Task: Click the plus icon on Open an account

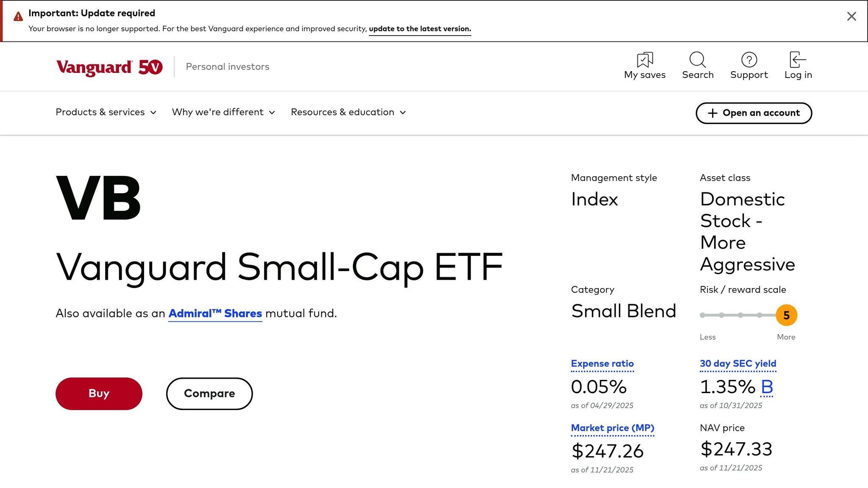Action: coord(711,113)
